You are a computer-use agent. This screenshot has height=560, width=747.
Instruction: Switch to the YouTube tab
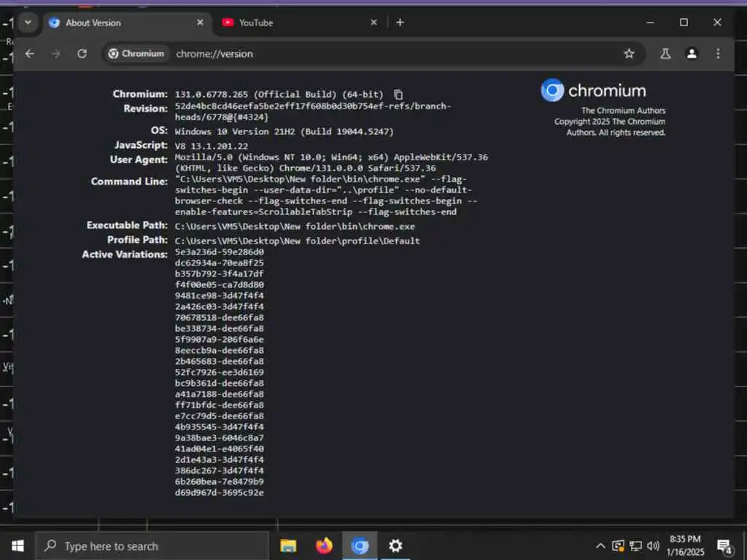[300, 23]
